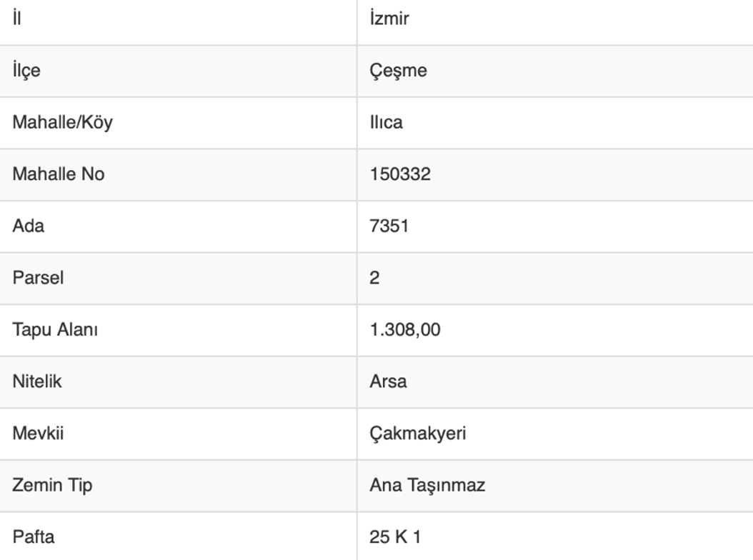
Task: Click the Mahalle No label
Action: pyautogui.click(x=58, y=174)
